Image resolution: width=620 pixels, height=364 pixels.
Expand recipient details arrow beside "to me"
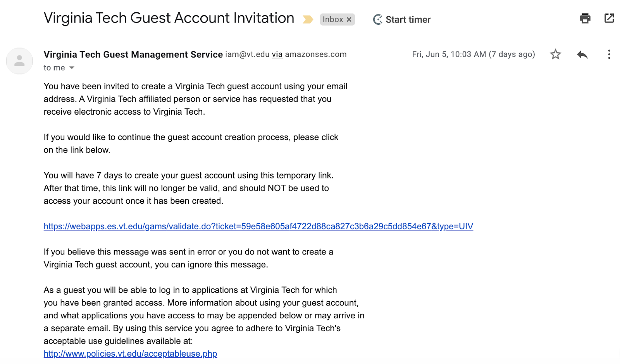pos(72,68)
